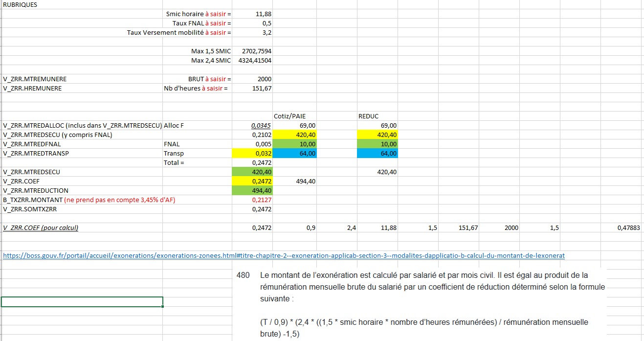Screen dimensions: 644x341
Task: Click the yellow Transp rate cell 0,032
Action: [x=252, y=154]
